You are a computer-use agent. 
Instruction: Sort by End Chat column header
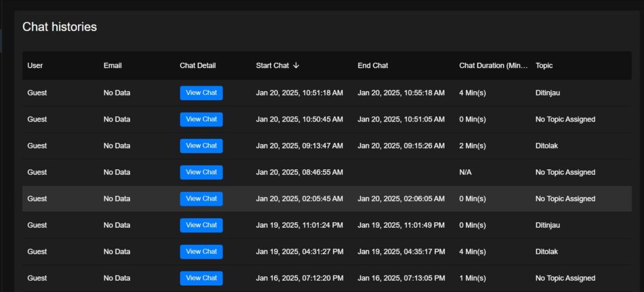372,65
